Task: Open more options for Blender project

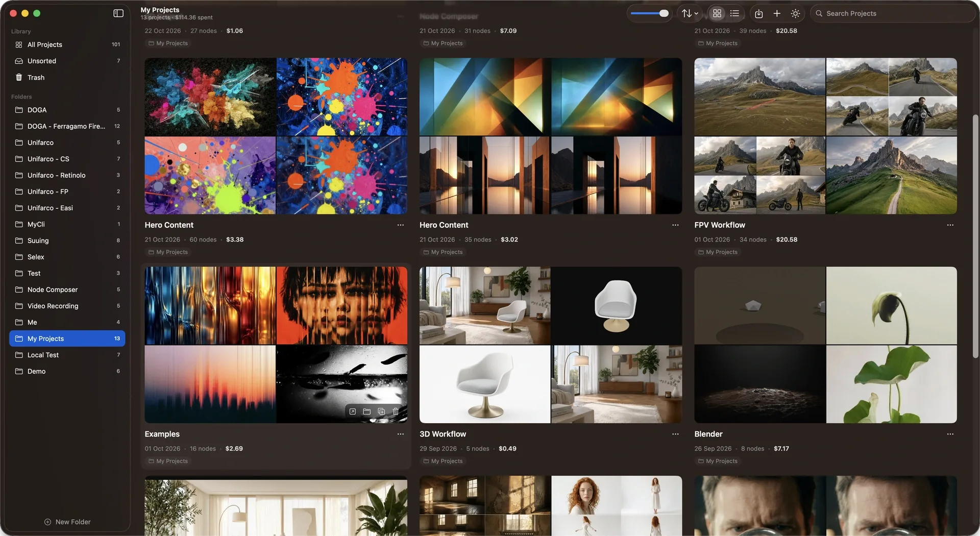Action: [950, 434]
